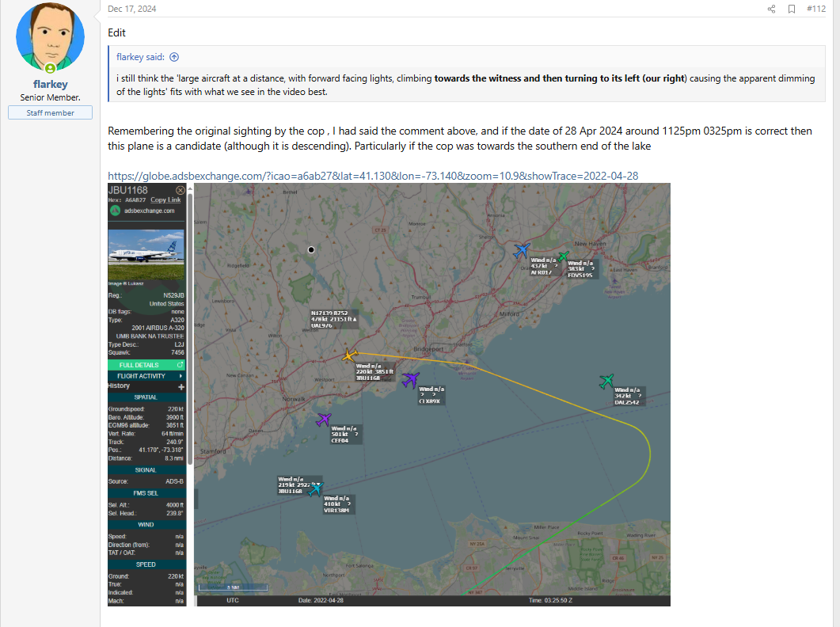Click the share post icon
Screen dimensions: 840x627
pyautogui.click(x=771, y=9)
